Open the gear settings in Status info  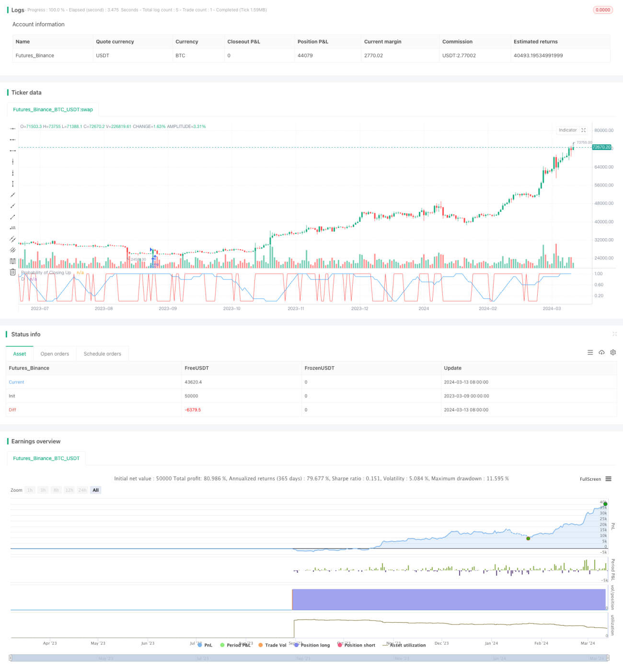613,352
